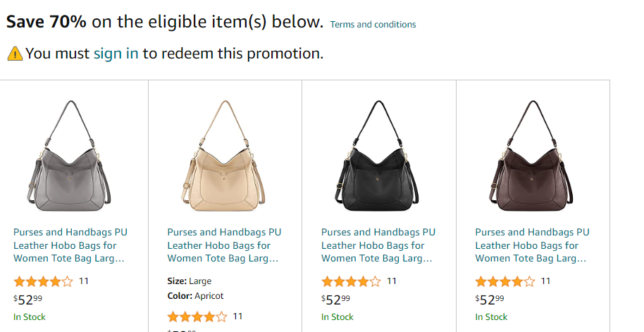Click the apricot bag's product title

click(224, 245)
